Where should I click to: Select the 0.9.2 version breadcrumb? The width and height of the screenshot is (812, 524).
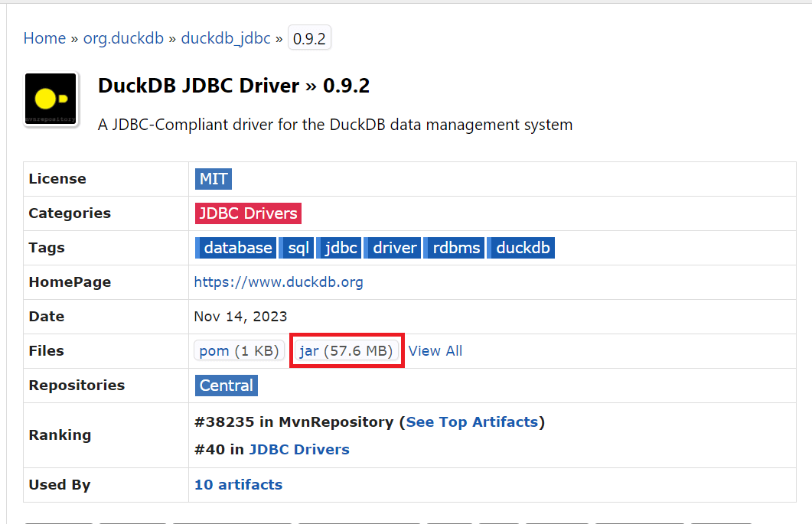point(309,38)
